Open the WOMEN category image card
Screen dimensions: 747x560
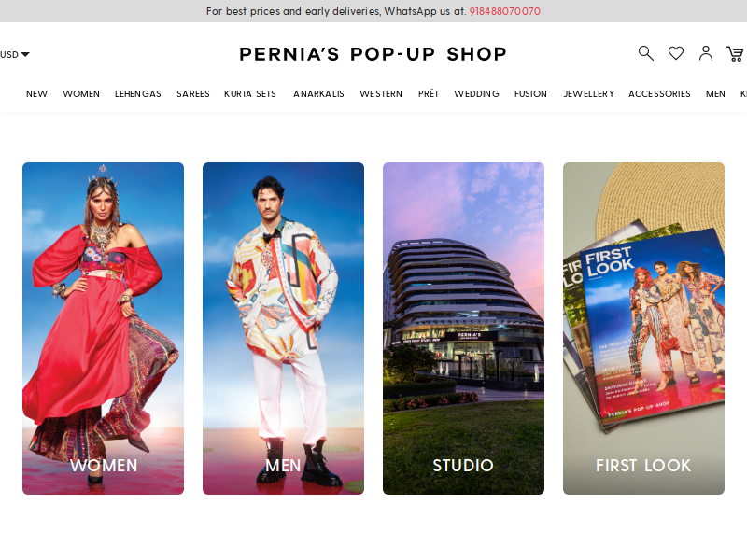click(103, 329)
